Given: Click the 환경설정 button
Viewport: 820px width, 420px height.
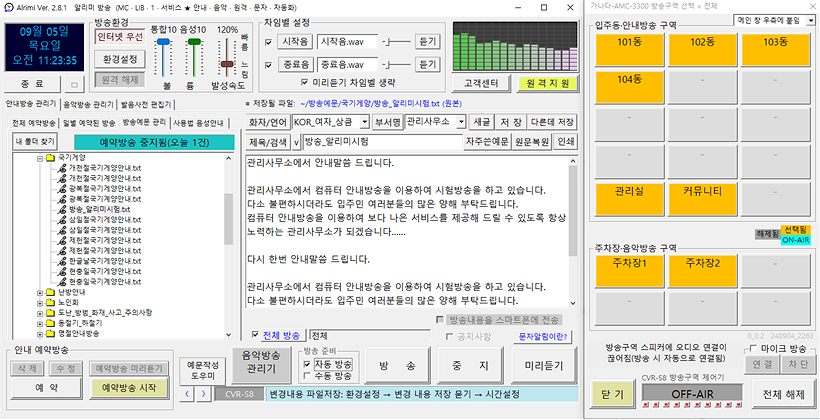Looking at the screenshot, I should click(120, 59).
